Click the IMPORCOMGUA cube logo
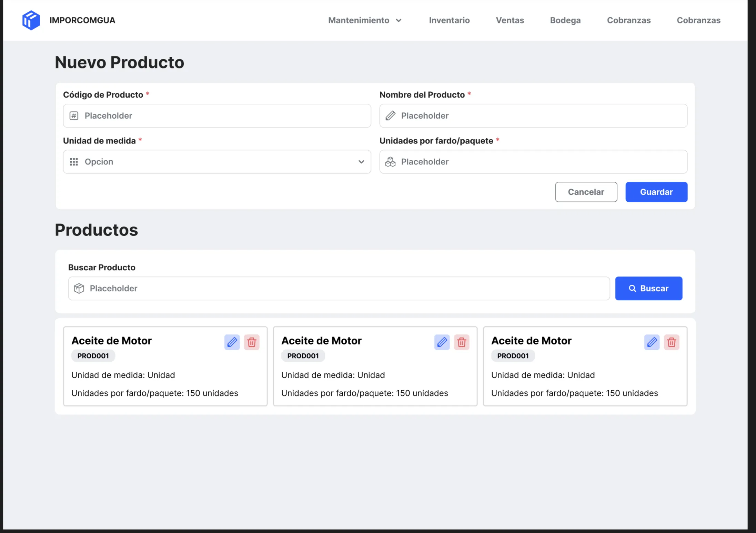This screenshot has width=756, height=533. click(31, 20)
